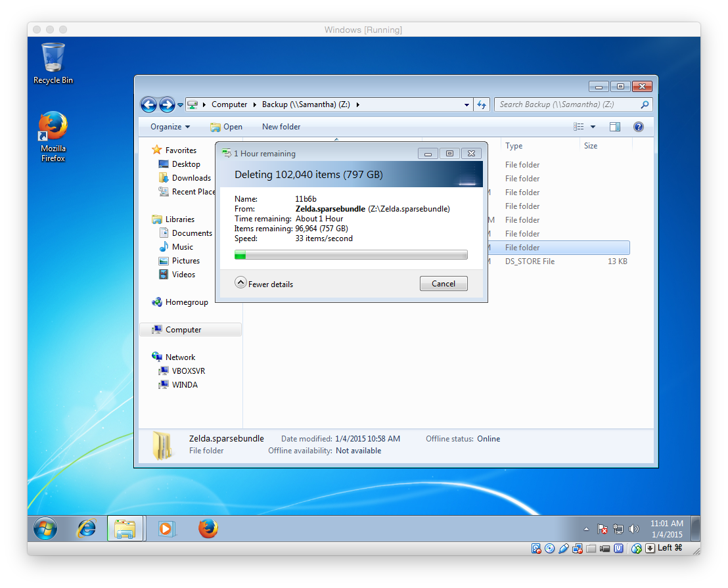
Task: Show hidden tray icons
Action: [586, 529]
